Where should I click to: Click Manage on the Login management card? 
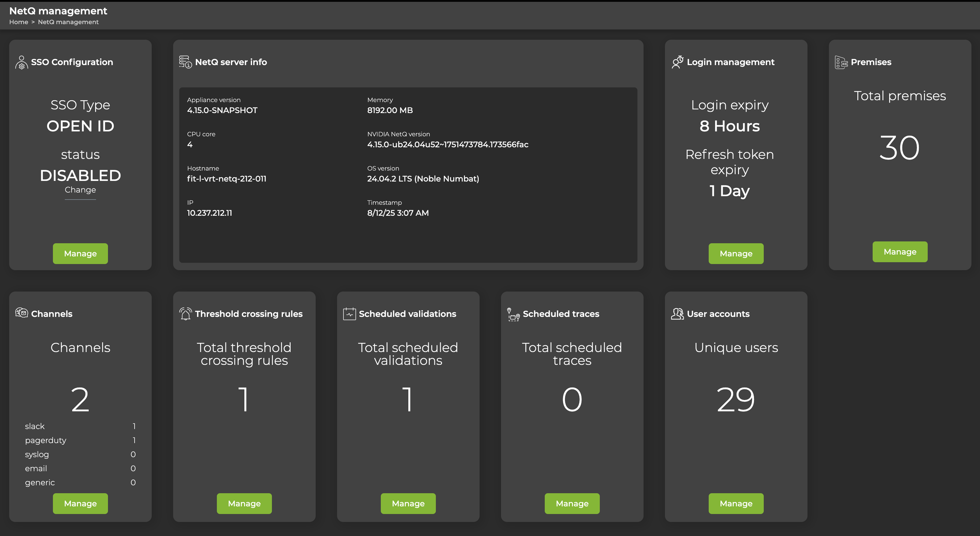tap(736, 254)
